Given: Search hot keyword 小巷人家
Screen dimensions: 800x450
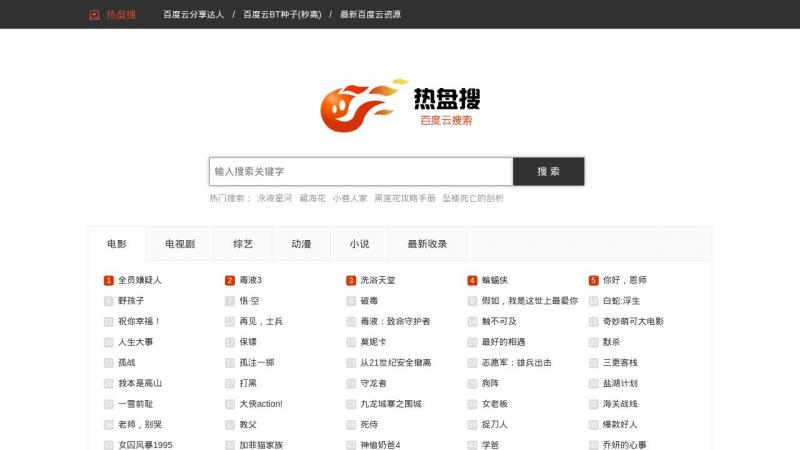Looking at the screenshot, I should (x=350, y=198).
